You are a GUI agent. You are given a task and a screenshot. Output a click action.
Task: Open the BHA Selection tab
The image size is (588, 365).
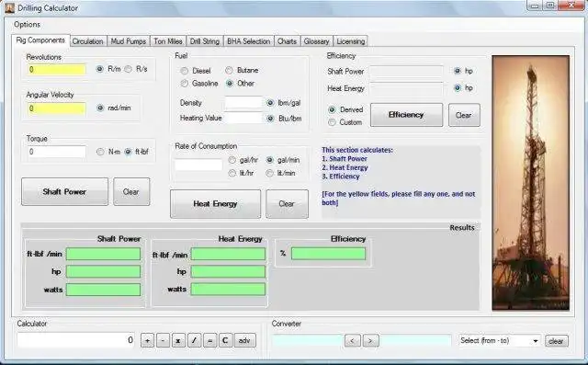(x=249, y=41)
